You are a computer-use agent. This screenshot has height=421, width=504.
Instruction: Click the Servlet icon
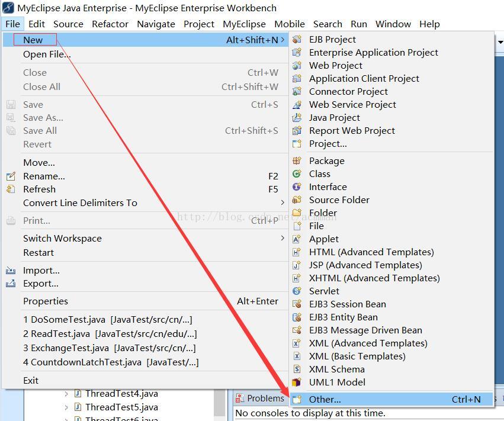[x=297, y=291]
